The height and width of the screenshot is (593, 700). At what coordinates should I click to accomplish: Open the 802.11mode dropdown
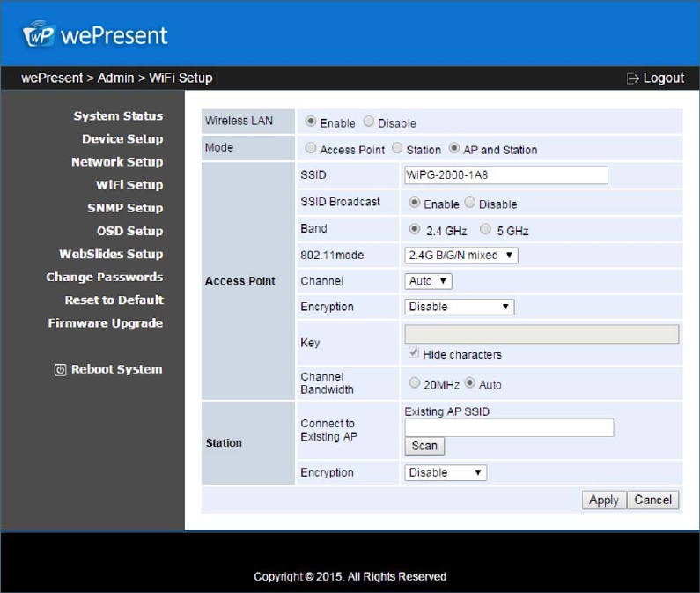point(461,256)
